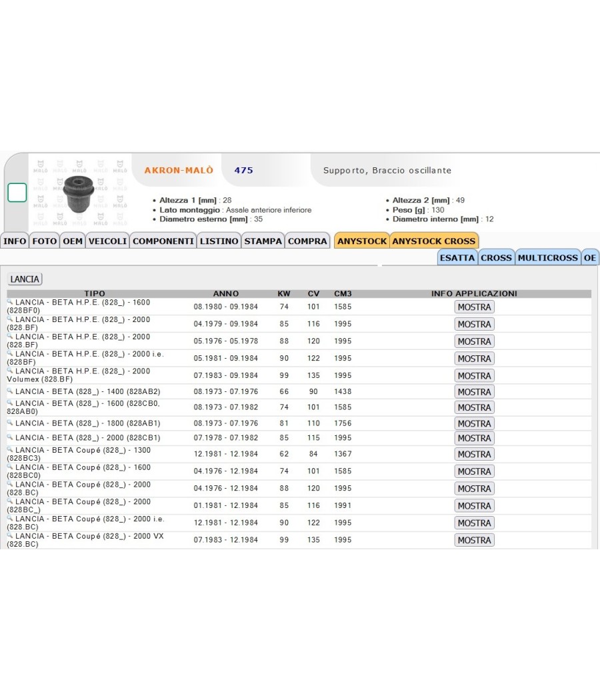Click magnifier icon for BETA Coupé 1600
The image size is (600, 700).
point(10,467)
